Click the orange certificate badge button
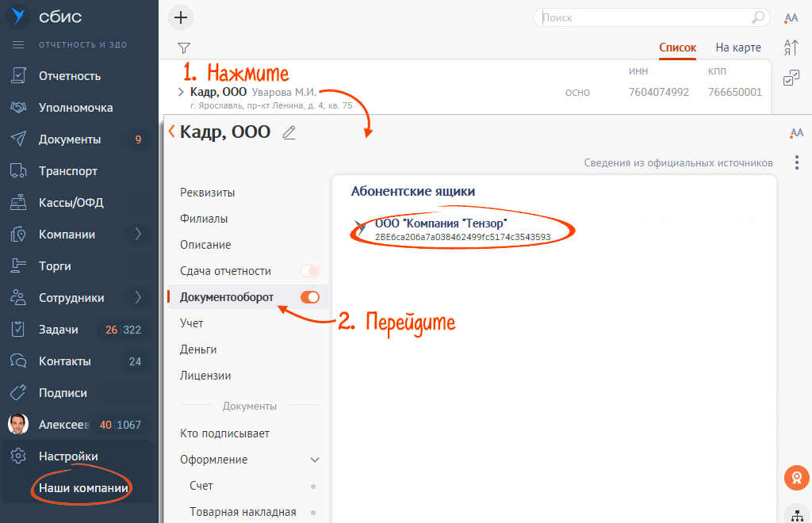 (x=796, y=478)
